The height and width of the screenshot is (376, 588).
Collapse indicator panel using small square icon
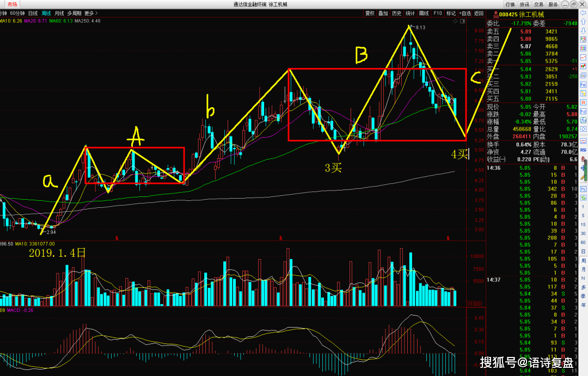462,21
